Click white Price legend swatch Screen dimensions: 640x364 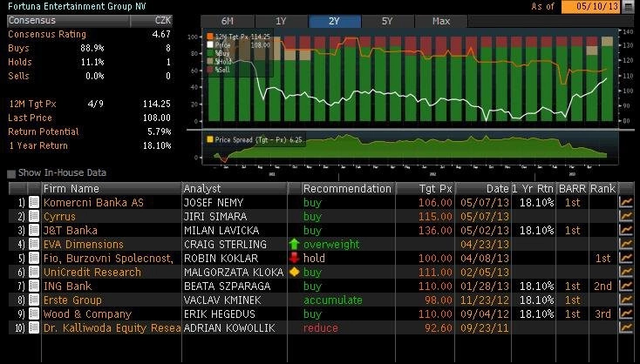point(210,44)
